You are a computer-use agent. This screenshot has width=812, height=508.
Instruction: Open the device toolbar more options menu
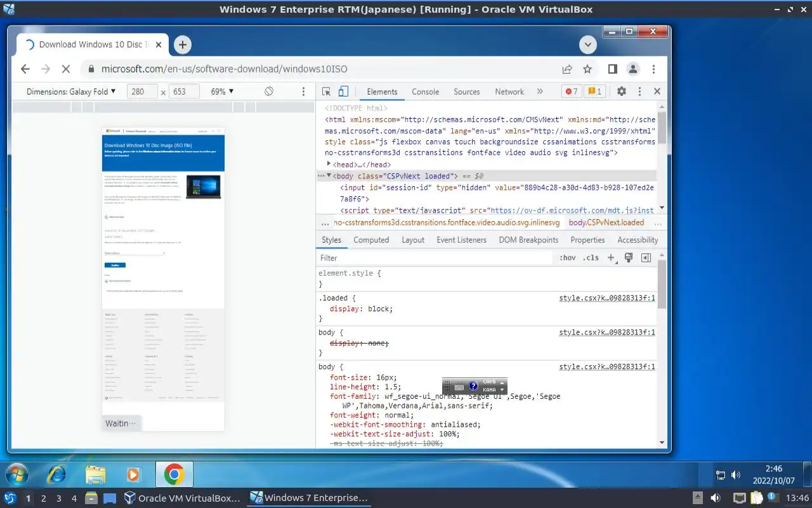coord(303,91)
